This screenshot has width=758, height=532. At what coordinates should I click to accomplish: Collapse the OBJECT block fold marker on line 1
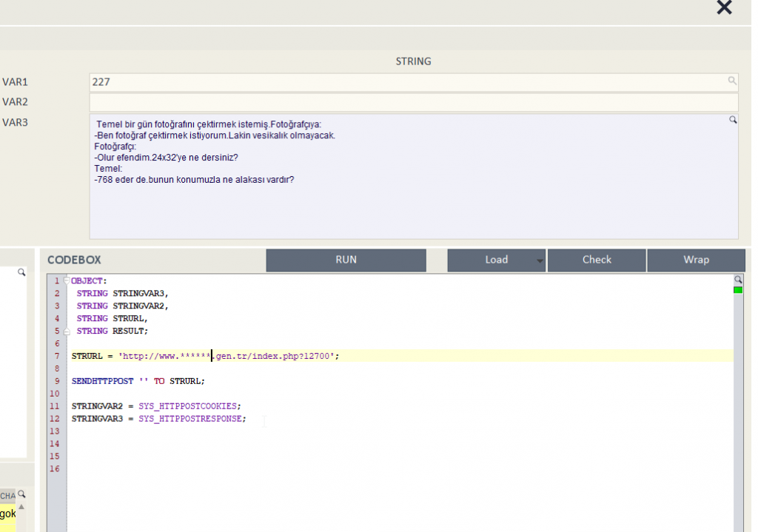(67, 281)
